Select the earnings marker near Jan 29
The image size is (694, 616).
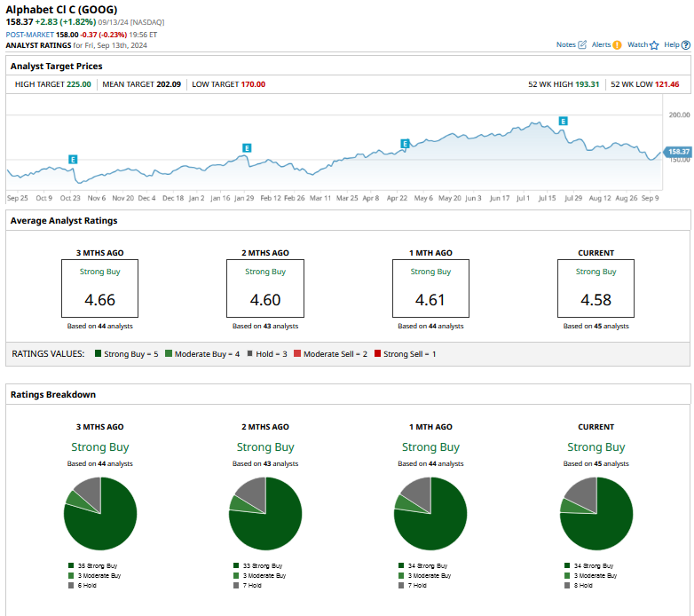247,147
